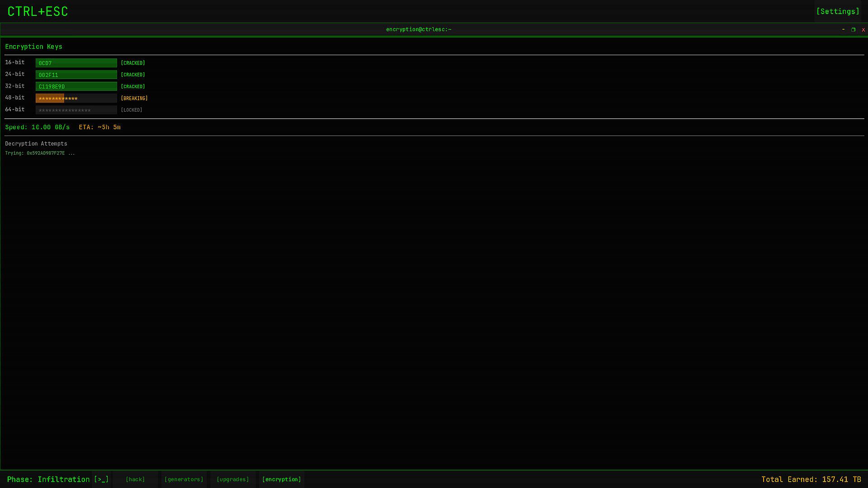Select the upgrades tab
This screenshot has height=488, width=868.
point(232,479)
